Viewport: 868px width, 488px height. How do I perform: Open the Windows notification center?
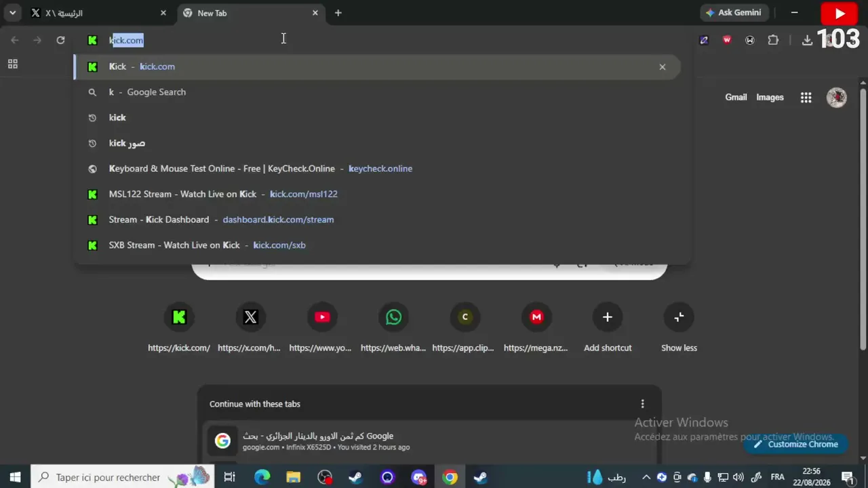(x=847, y=477)
